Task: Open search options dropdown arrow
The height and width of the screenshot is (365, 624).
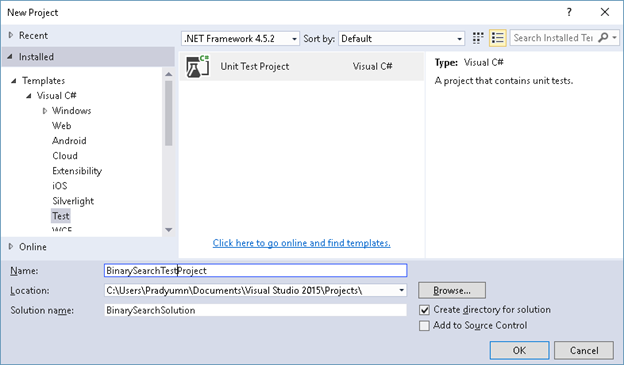Action: tap(615, 38)
